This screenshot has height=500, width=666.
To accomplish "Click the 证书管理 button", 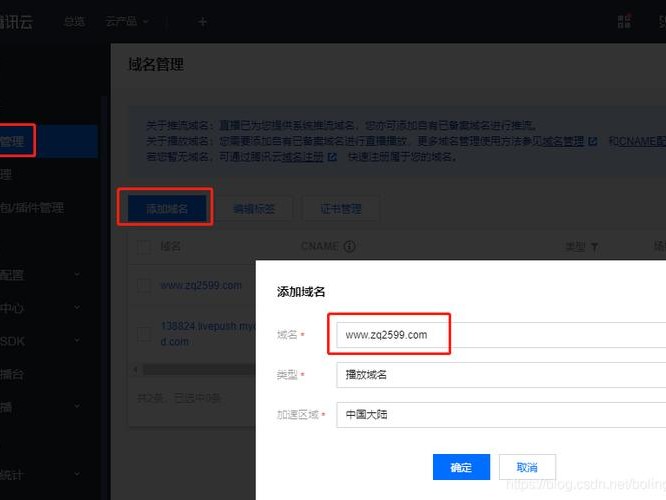I will coord(341,209).
